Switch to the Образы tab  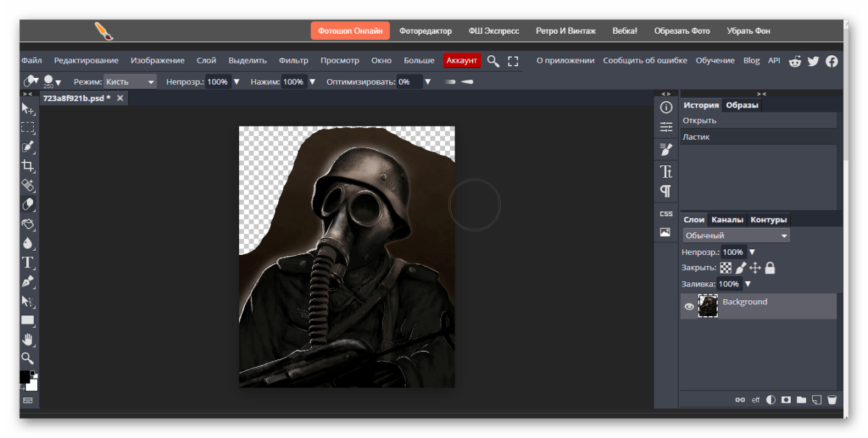coord(742,105)
